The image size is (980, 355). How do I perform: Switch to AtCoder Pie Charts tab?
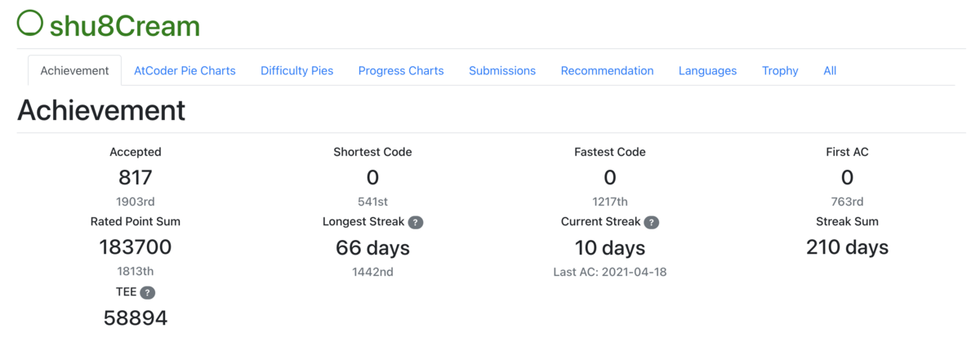[185, 71]
